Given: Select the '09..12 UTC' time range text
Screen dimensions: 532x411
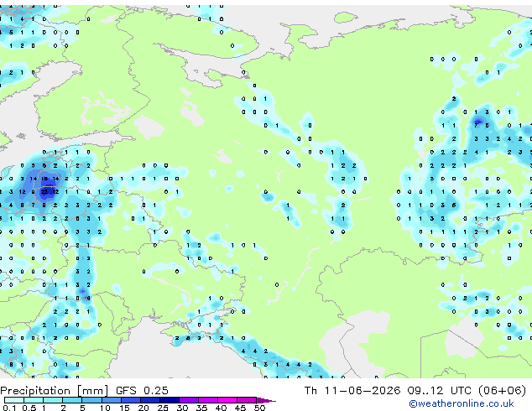Looking at the screenshot, I should click(x=439, y=391).
